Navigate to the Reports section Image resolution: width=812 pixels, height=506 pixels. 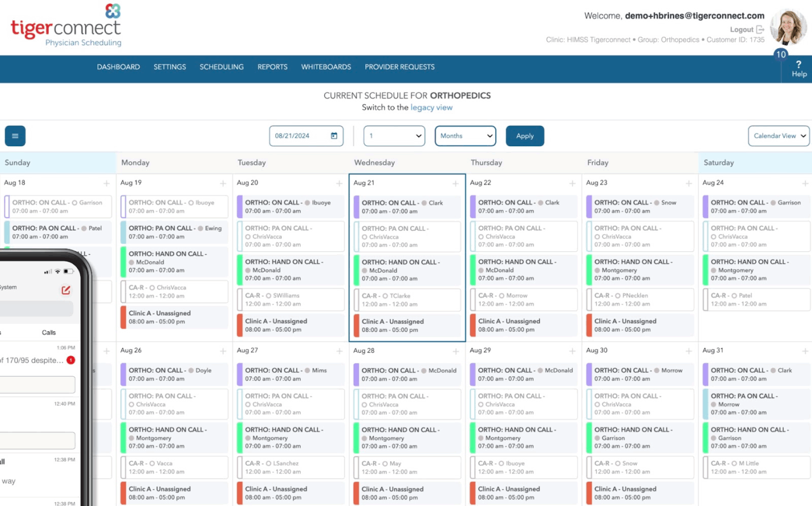tap(272, 67)
